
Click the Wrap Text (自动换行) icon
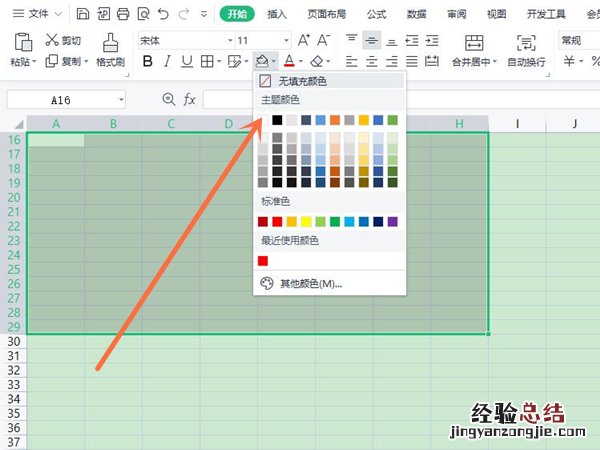pos(525,41)
